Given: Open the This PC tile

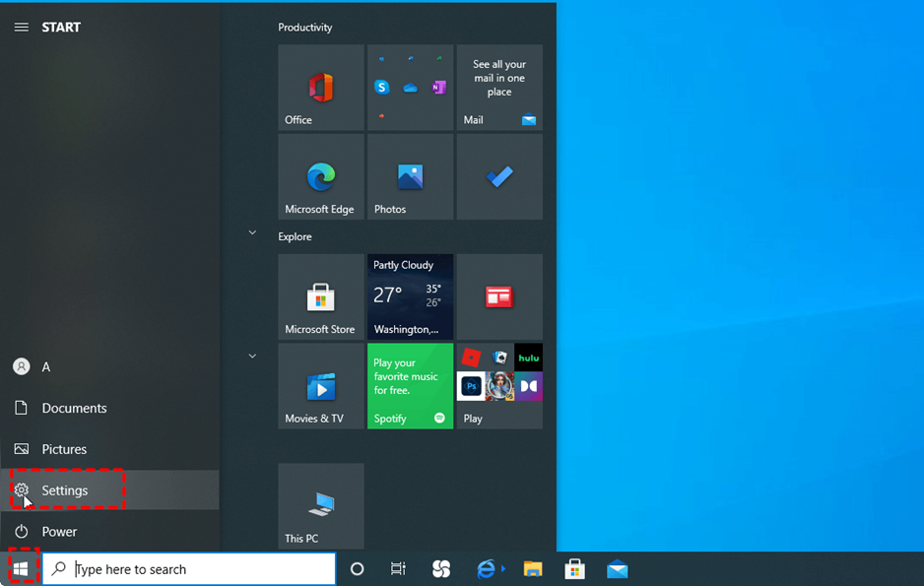Looking at the screenshot, I should pyautogui.click(x=321, y=506).
